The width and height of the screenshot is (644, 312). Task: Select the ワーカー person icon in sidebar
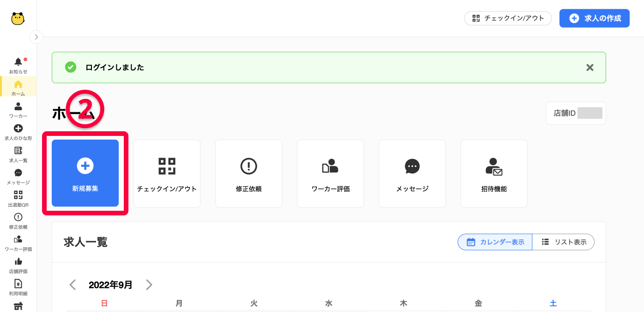pos(18,107)
